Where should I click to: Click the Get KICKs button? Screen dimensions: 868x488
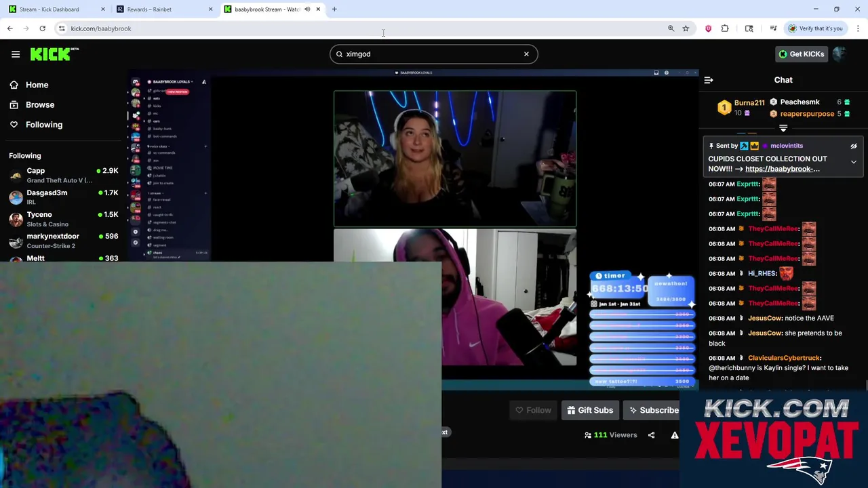[801, 54]
